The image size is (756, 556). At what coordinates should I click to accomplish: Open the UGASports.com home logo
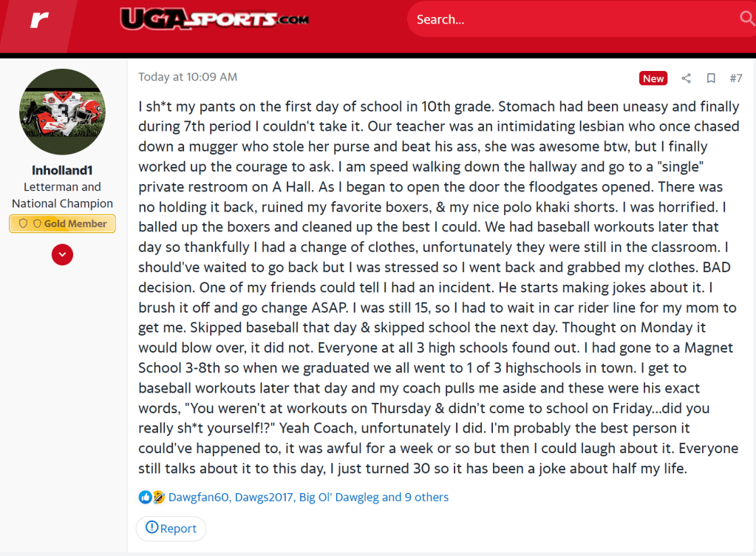click(214, 20)
